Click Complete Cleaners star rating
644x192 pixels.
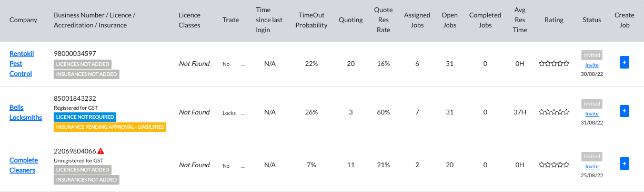tap(554, 165)
